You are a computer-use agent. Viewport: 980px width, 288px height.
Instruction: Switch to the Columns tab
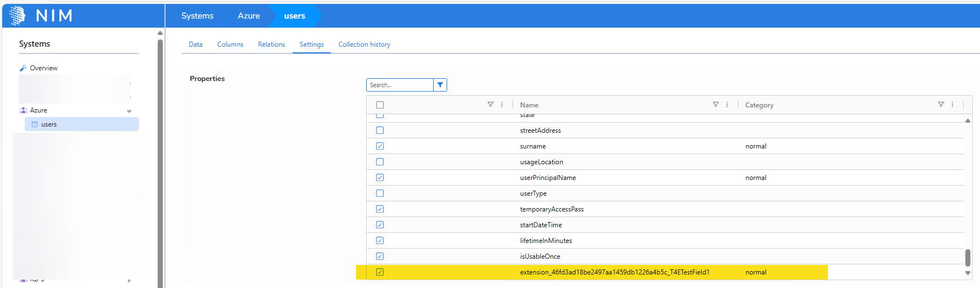(230, 44)
